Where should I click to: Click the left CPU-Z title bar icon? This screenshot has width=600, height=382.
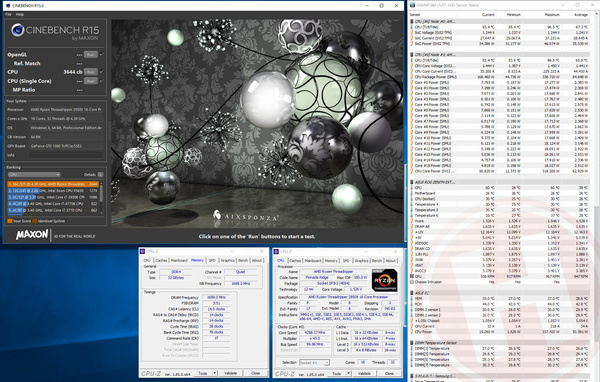pos(142,251)
